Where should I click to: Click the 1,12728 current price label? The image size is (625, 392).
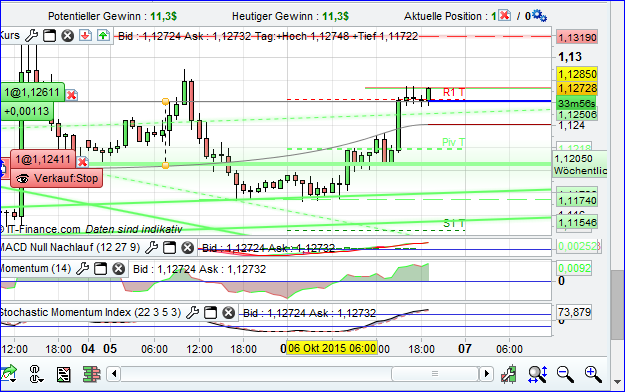pos(577,88)
